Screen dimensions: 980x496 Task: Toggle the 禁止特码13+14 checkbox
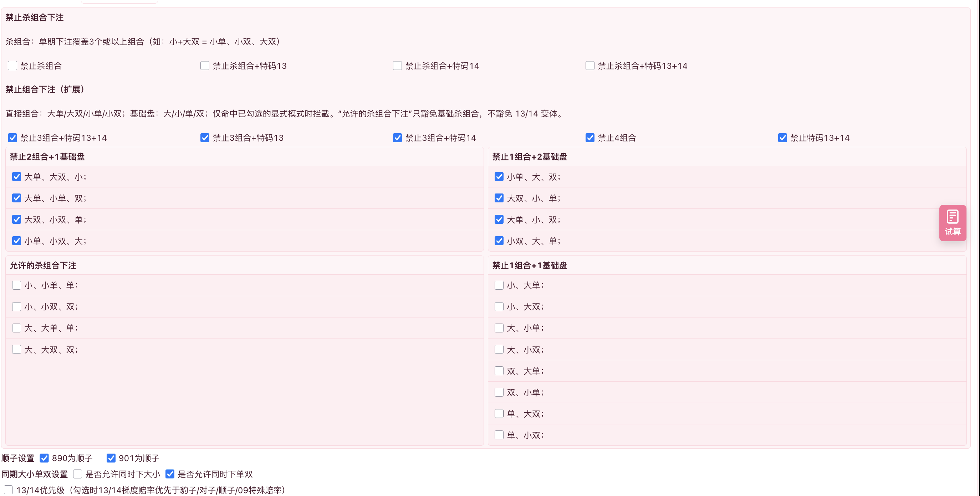tap(782, 138)
